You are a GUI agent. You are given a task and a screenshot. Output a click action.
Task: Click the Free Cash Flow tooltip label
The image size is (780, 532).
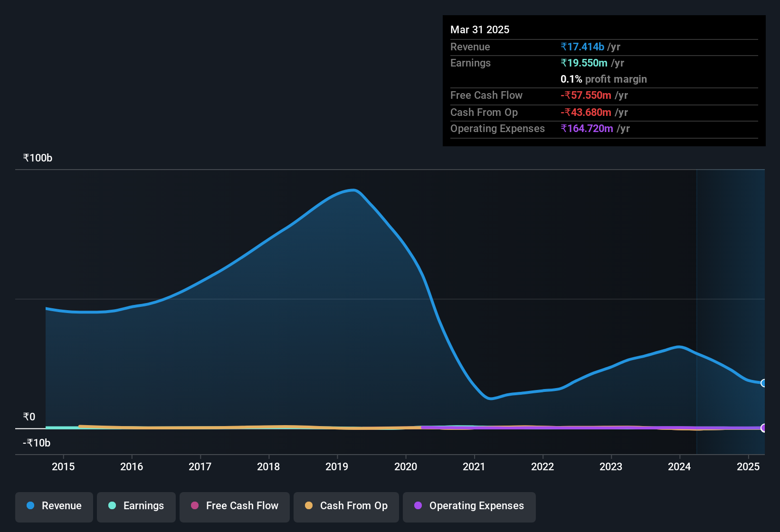coord(486,95)
